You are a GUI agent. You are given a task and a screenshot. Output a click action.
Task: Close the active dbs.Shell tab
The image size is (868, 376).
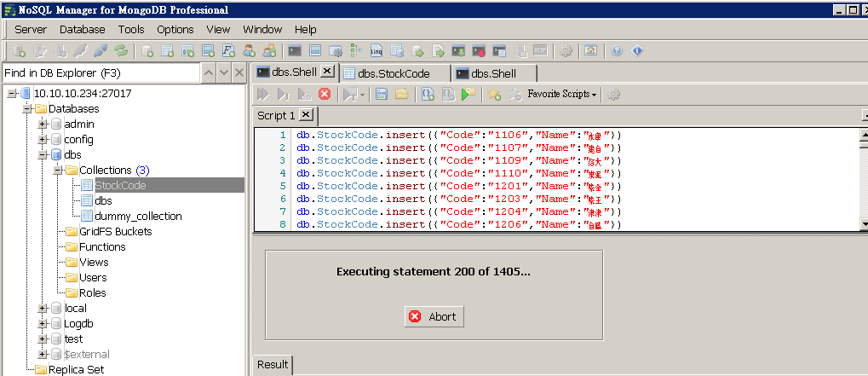click(328, 71)
